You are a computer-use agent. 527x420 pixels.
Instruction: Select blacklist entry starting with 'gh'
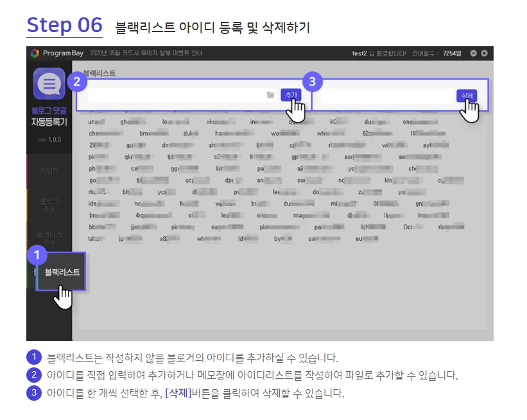pos(133,122)
